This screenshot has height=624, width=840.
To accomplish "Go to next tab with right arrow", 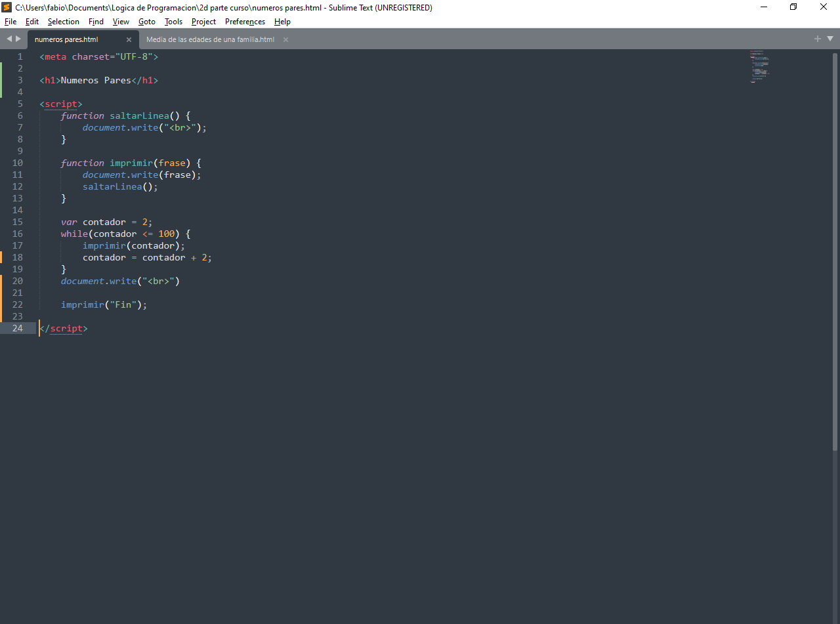I will click(x=18, y=39).
